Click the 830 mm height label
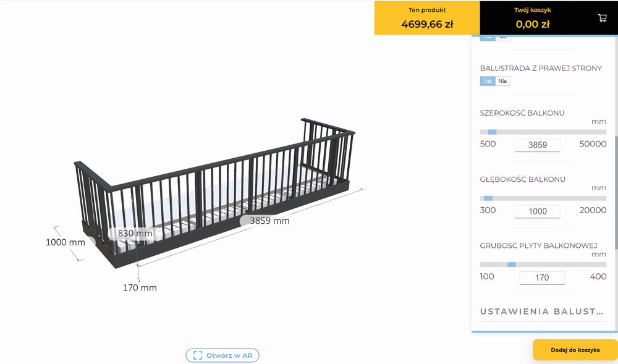Image resolution: width=618 pixels, height=364 pixels. (135, 233)
